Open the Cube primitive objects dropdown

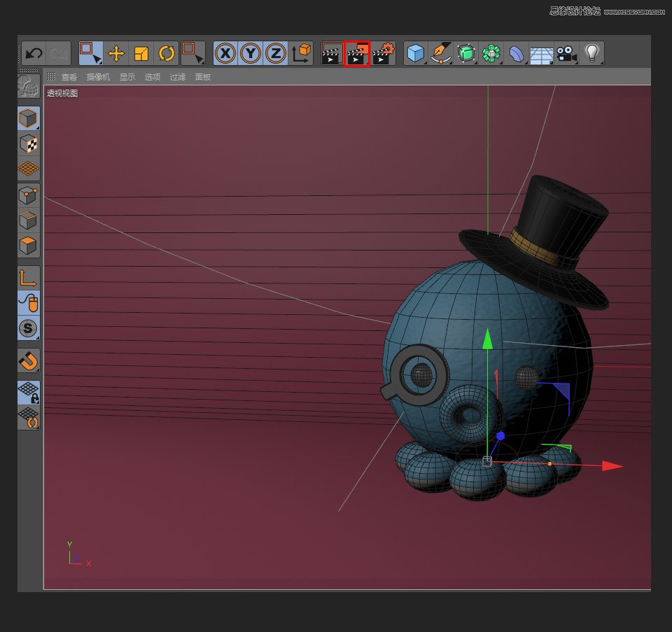click(416, 53)
